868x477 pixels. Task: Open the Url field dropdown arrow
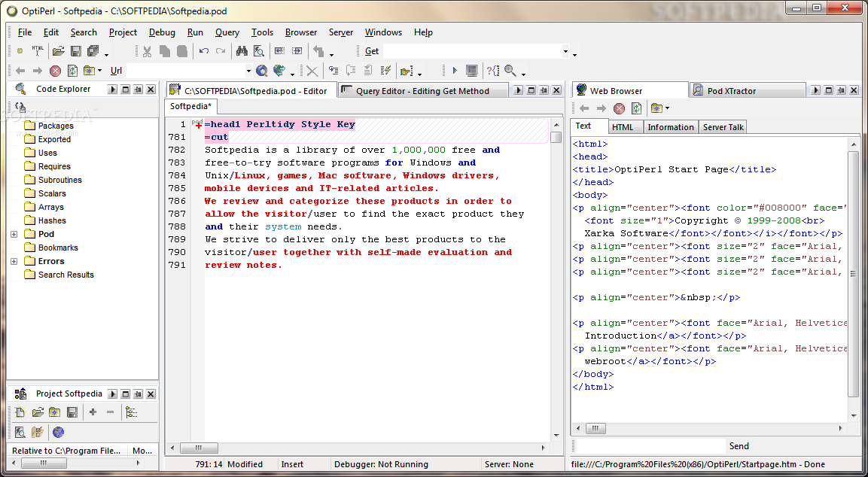248,71
